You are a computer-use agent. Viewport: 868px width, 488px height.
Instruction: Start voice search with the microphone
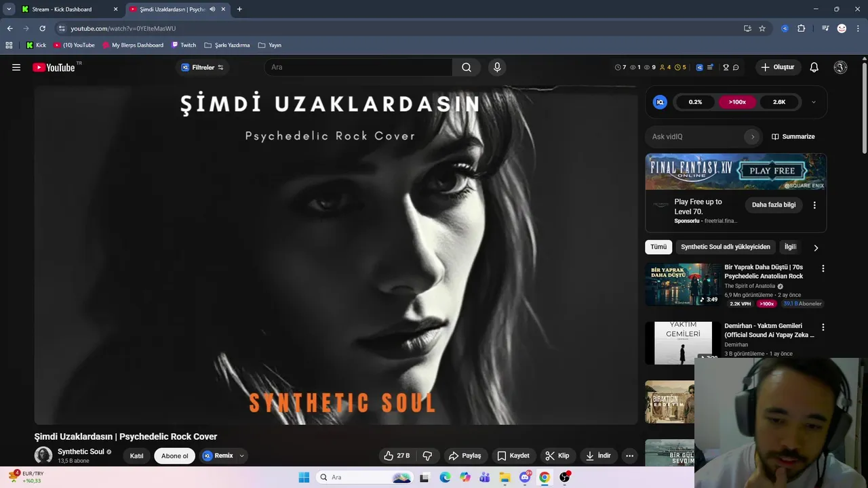(x=497, y=67)
